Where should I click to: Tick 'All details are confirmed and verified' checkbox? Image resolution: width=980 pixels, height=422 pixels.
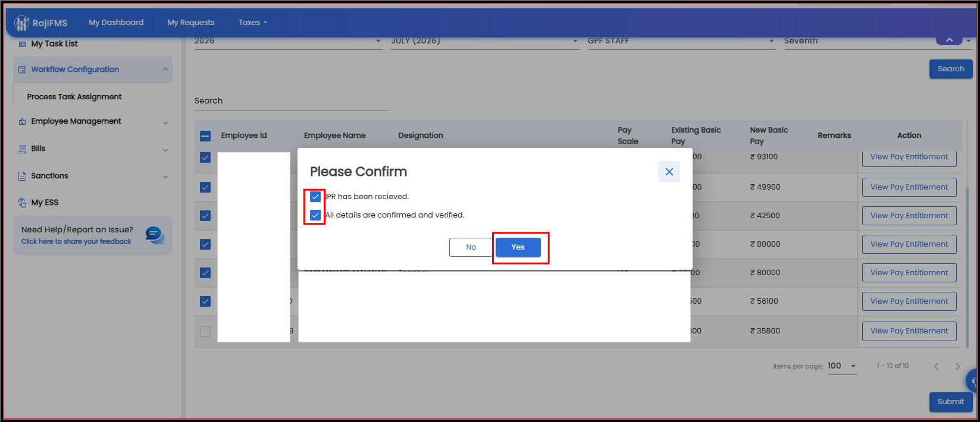coord(315,215)
